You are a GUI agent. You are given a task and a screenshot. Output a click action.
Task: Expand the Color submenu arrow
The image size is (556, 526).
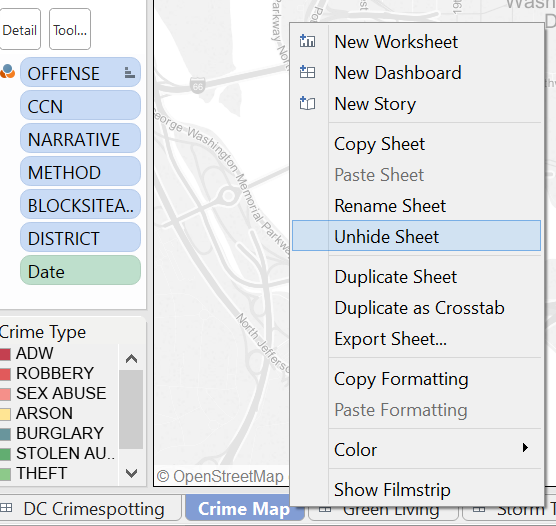coord(525,448)
